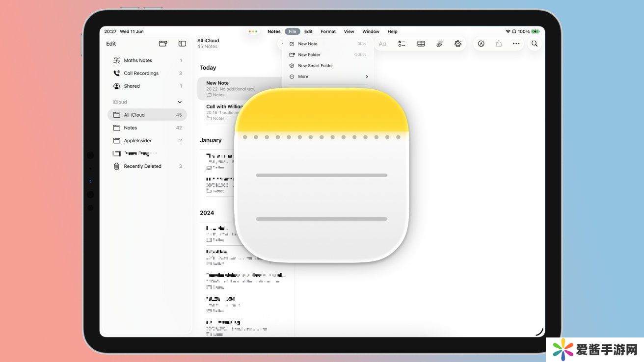Open the Recently Deleted folder

click(x=142, y=166)
